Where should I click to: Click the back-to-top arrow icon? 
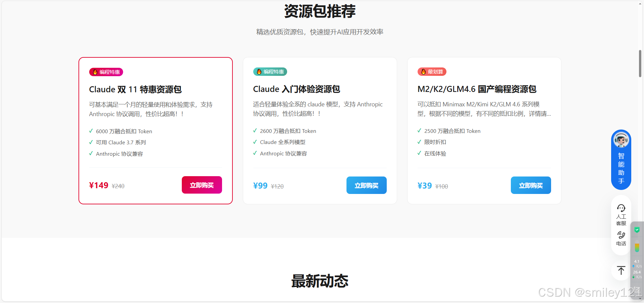(621, 270)
